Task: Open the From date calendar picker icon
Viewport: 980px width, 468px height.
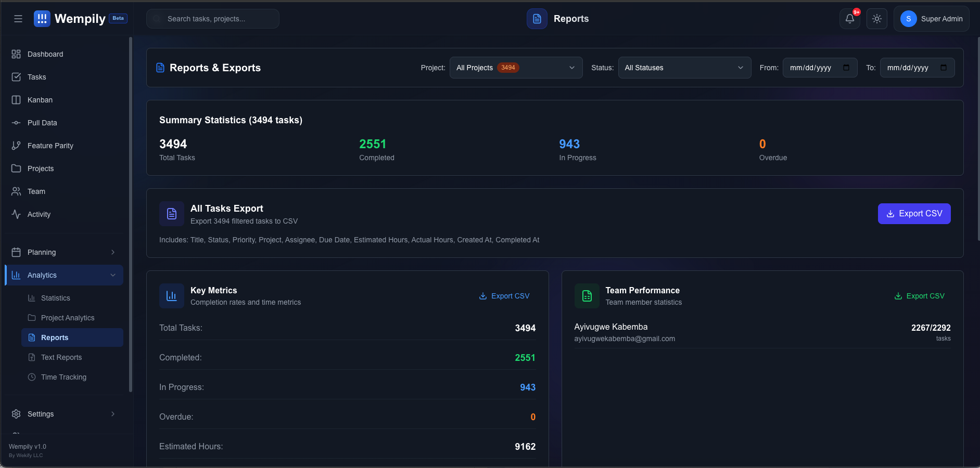Action: pyautogui.click(x=846, y=68)
